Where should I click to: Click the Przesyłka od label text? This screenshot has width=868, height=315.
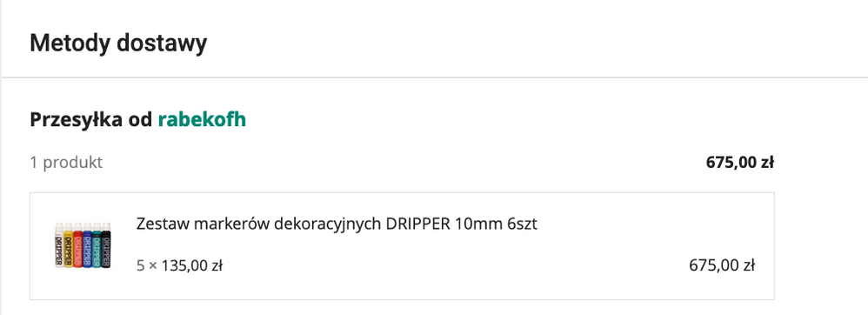[x=92, y=119]
